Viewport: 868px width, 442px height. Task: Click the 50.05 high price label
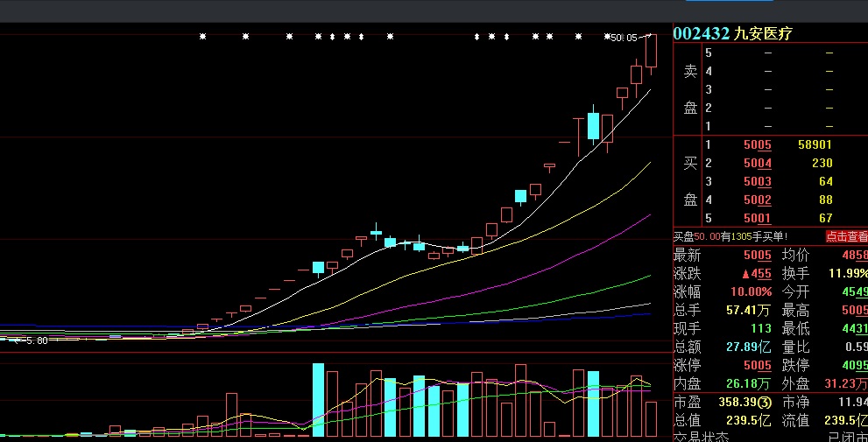(624, 38)
